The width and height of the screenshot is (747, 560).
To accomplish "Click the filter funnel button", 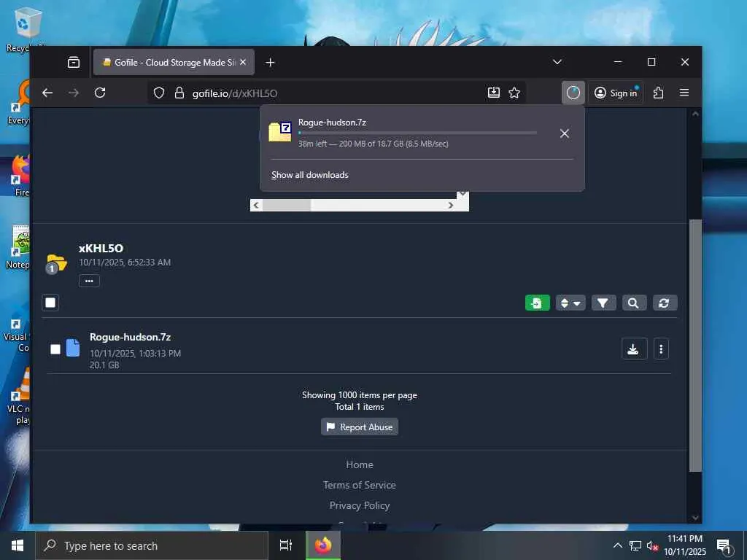I will coord(603,303).
